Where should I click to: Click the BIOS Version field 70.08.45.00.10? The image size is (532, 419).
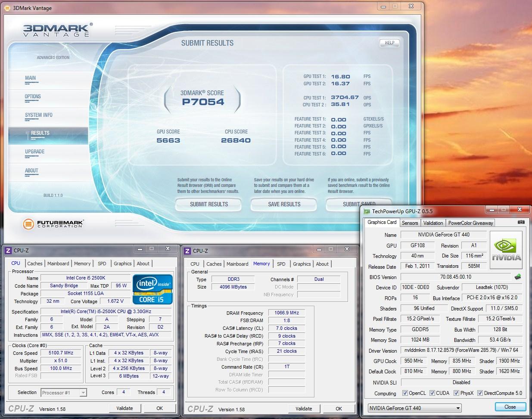tap(456, 277)
